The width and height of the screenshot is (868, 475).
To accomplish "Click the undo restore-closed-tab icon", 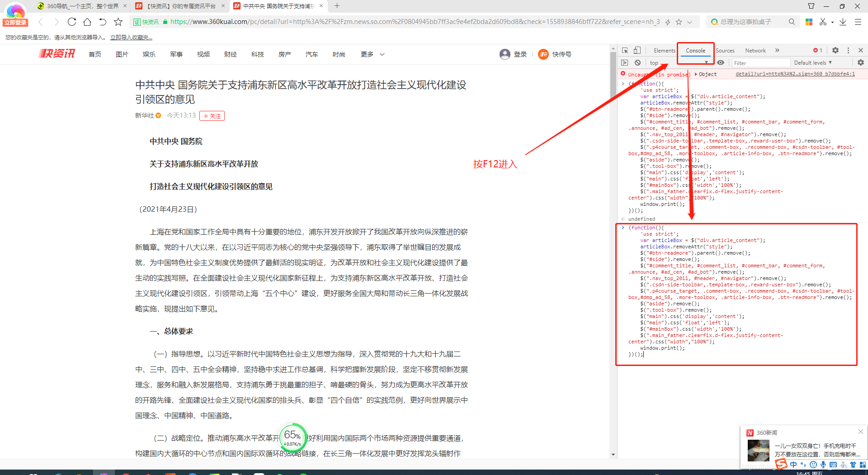I will click(103, 22).
